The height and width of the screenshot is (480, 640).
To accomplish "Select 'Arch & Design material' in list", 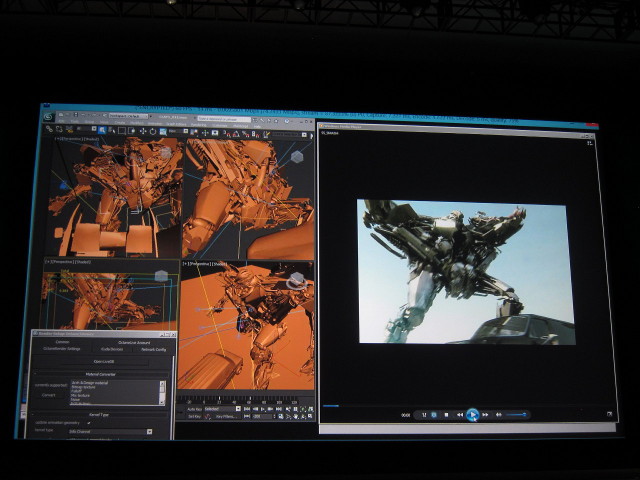I will pos(90,383).
